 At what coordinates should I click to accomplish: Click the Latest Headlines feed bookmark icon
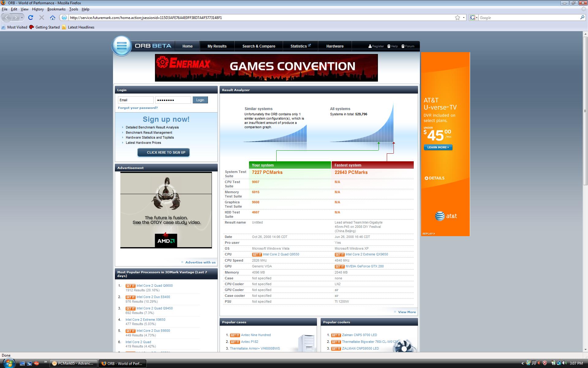tap(64, 27)
